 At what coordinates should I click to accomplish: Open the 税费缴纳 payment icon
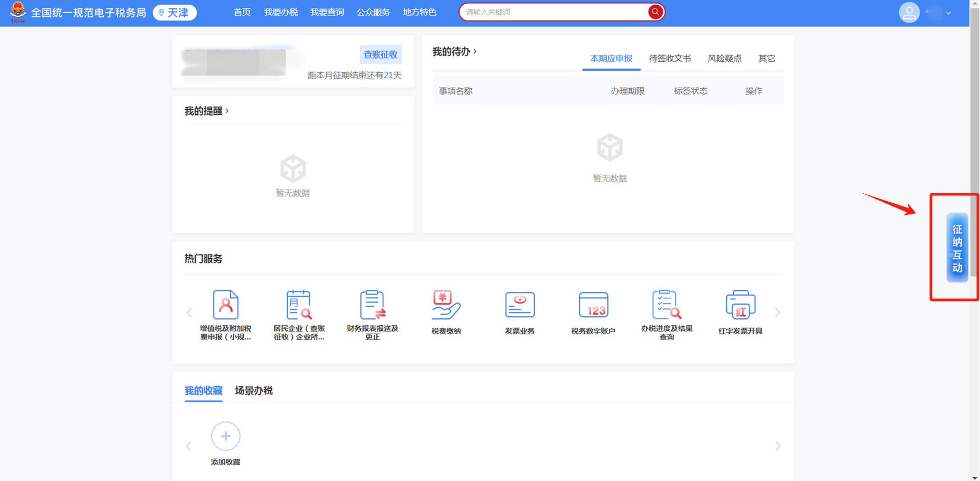(x=446, y=305)
